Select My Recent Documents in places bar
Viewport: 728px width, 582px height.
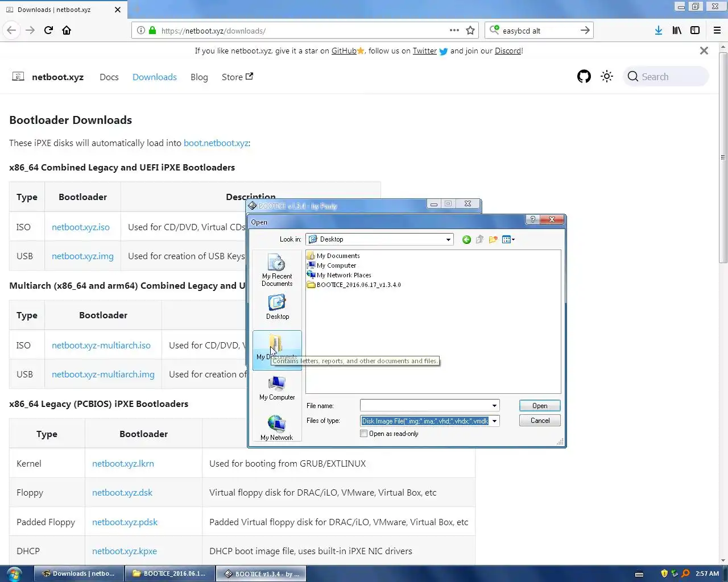click(x=277, y=271)
